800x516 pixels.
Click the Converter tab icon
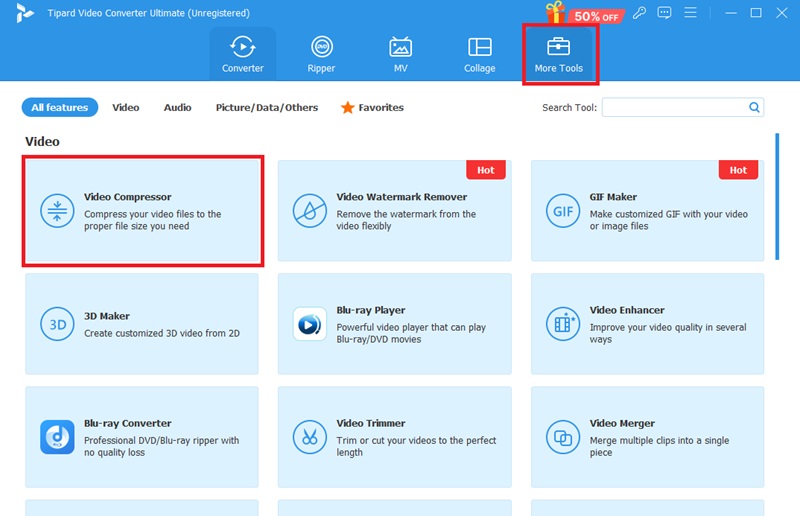[242, 47]
